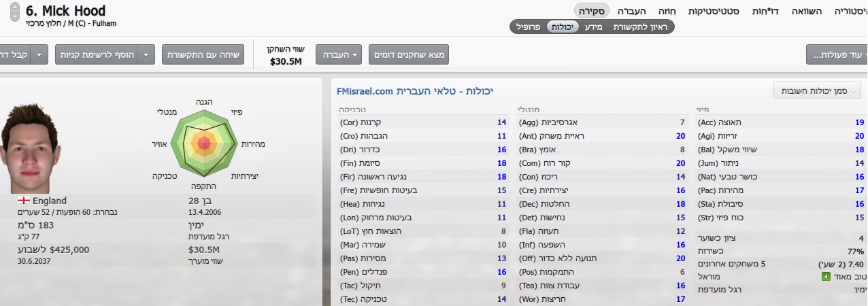Expand the סמן יכולות חשובות dropdown
Screen dimensions: 868x306
pyautogui.click(x=817, y=90)
